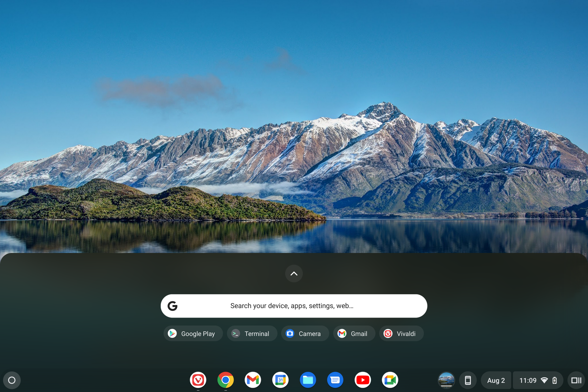588x392 pixels.
Task: Open Vivaldi suggestion chip
Action: [x=401, y=334]
